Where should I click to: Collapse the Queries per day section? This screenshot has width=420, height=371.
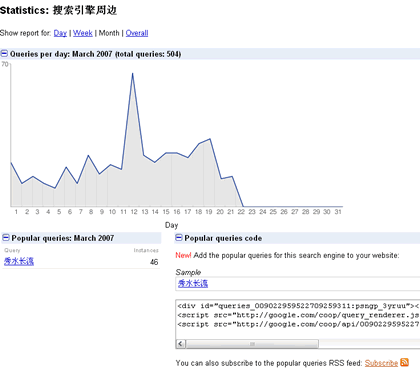tap(4, 53)
